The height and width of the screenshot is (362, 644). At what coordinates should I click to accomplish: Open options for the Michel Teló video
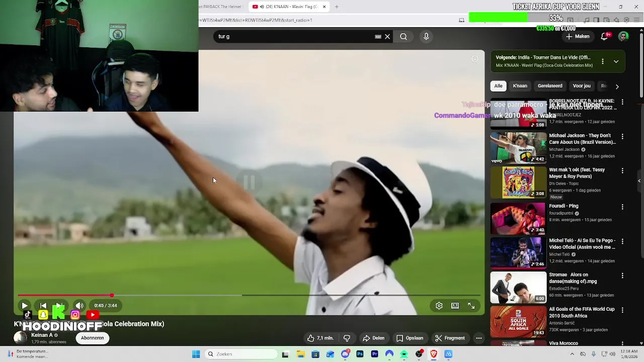(x=622, y=241)
